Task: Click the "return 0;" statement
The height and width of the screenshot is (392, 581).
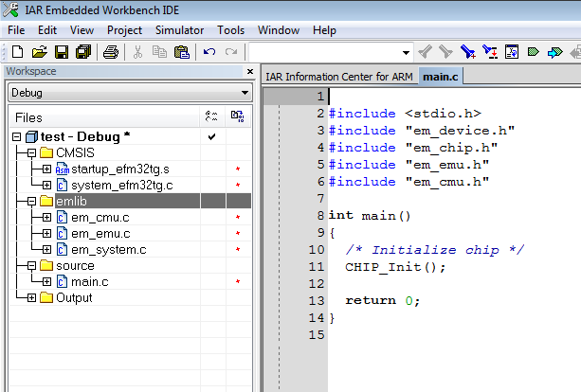Action: pyautogui.click(x=383, y=300)
